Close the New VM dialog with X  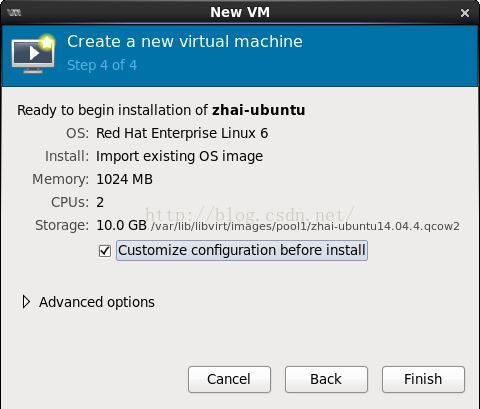[x=465, y=13]
